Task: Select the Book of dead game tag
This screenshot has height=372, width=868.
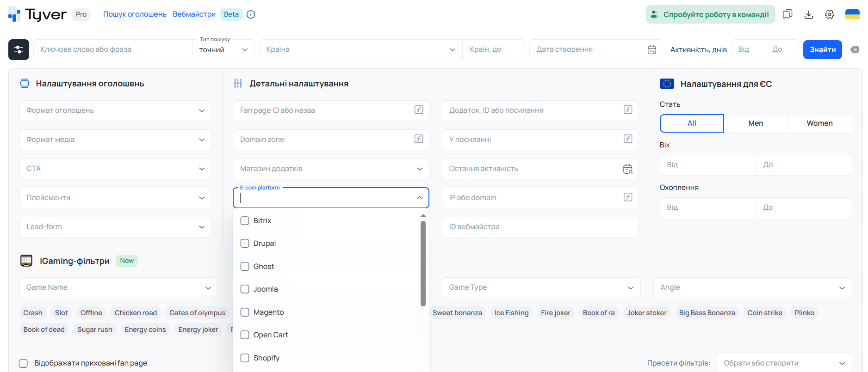Action: [44, 329]
